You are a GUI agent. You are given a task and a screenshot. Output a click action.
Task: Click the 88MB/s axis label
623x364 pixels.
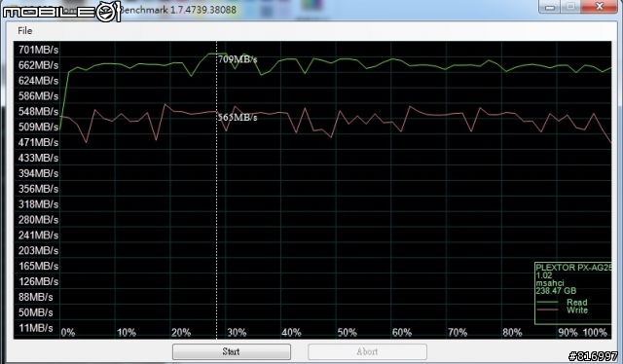[x=35, y=297]
